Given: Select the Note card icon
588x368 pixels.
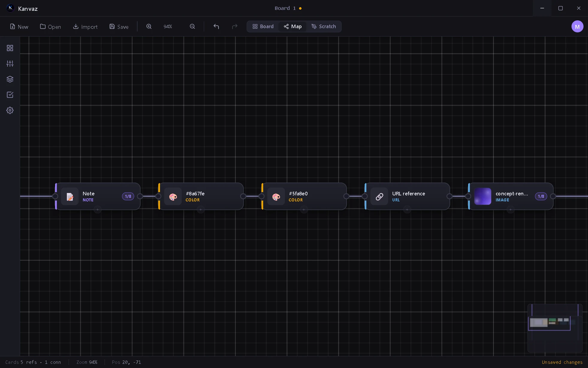Looking at the screenshot, I should (x=70, y=196).
